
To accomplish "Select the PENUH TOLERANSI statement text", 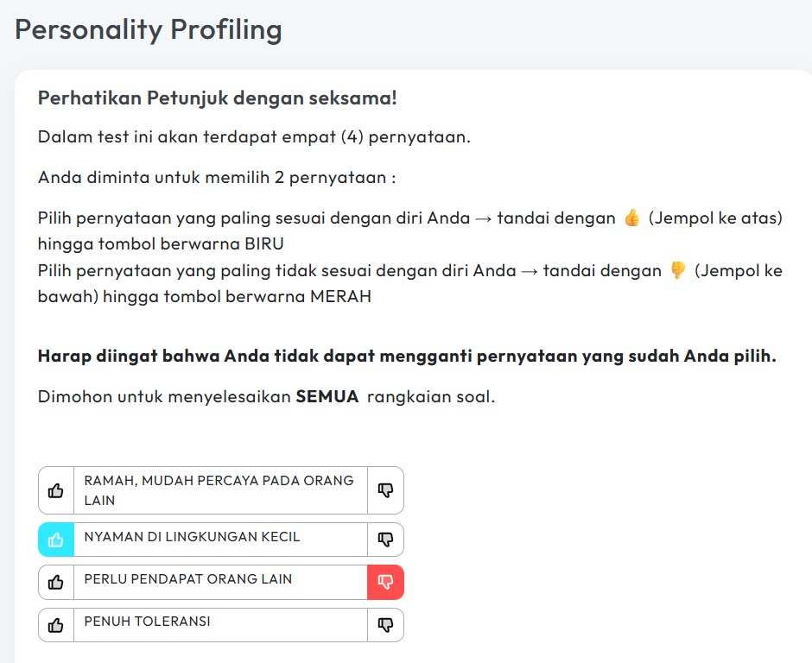I will pyautogui.click(x=147, y=621).
